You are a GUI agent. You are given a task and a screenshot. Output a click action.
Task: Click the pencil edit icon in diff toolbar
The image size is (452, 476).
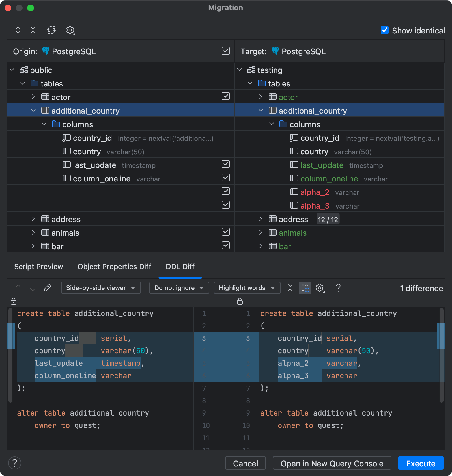48,288
